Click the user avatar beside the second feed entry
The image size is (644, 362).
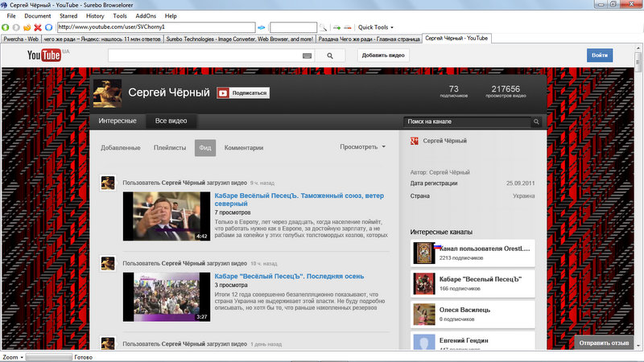[x=108, y=263]
